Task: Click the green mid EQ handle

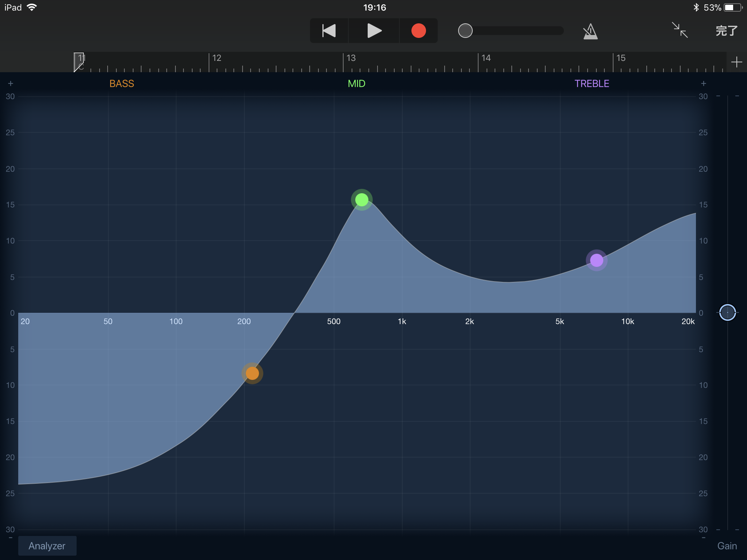Action: click(361, 200)
